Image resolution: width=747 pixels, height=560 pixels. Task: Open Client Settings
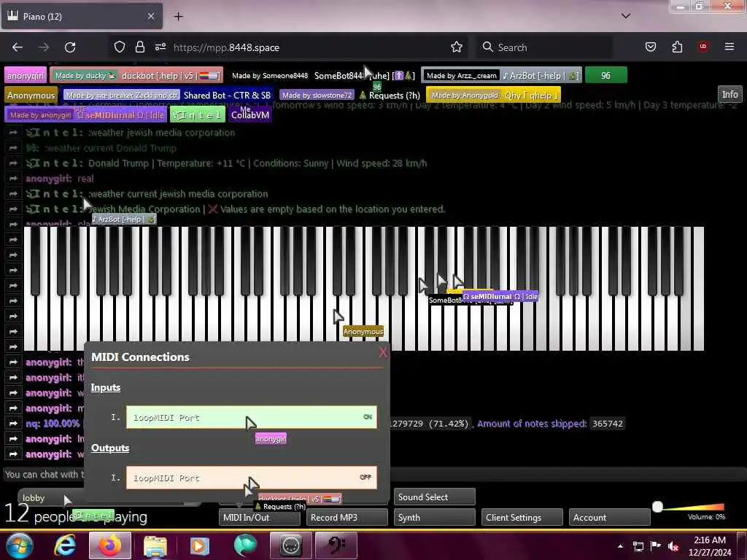click(x=522, y=517)
